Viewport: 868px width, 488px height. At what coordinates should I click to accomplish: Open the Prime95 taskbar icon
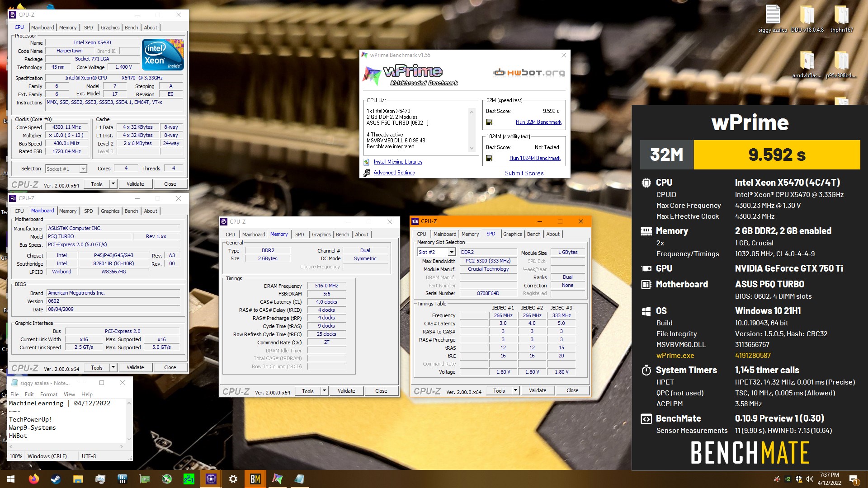[189, 479]
